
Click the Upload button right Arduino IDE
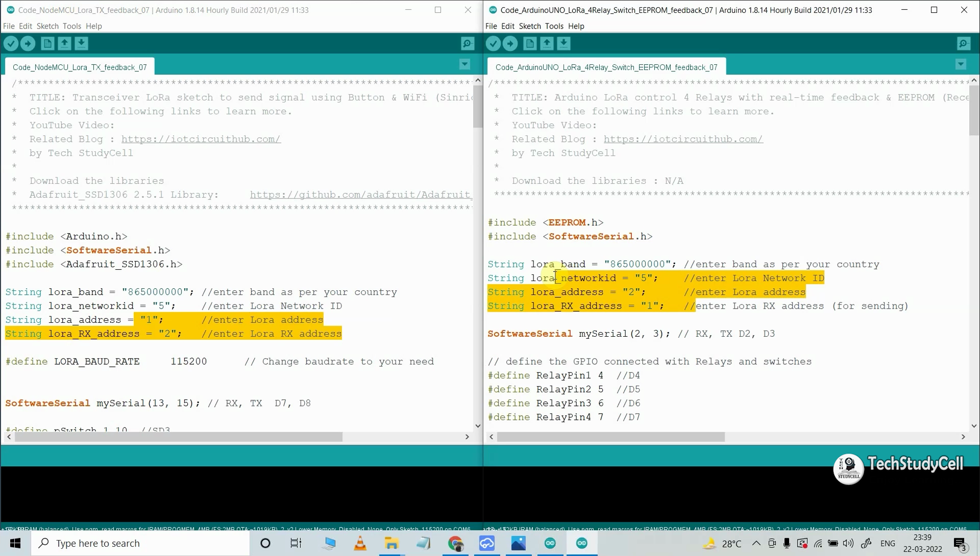(510, 43)
